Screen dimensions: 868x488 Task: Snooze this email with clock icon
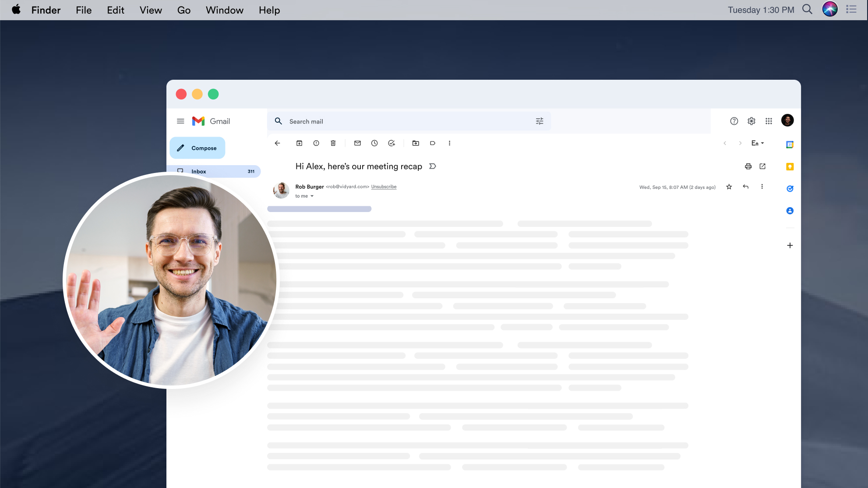pyautogui.click(x=374, y=143)
